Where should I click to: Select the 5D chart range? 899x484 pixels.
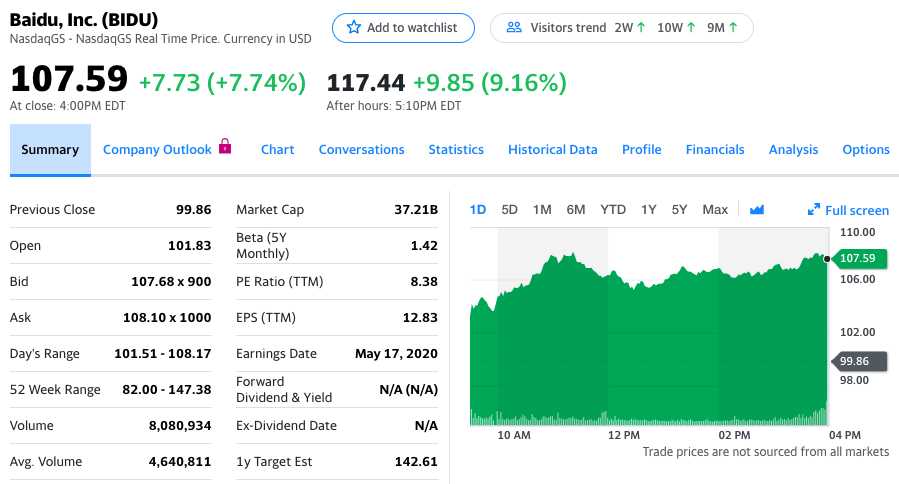tap(509, 210)
